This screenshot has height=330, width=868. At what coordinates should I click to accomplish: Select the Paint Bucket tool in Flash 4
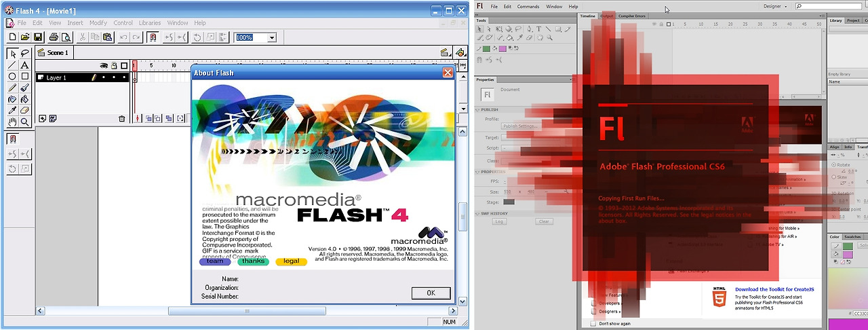pyautogui.click(x=25, y=99)
